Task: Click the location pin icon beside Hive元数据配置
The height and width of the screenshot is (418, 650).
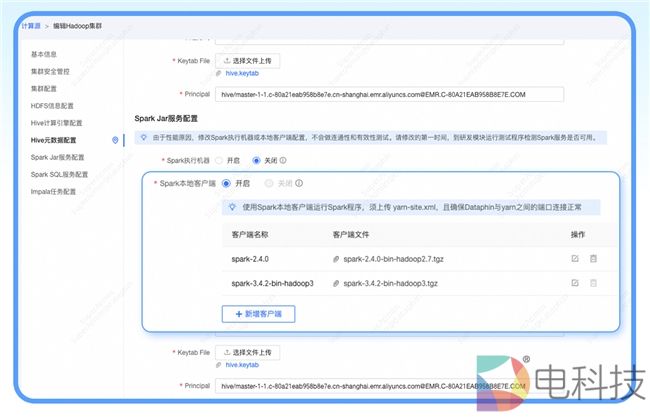Action: pyautogui.click(x=115, y=140)
